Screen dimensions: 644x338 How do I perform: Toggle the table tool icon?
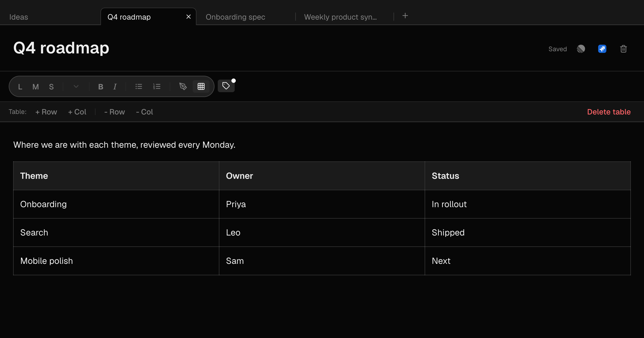point(201,87)
